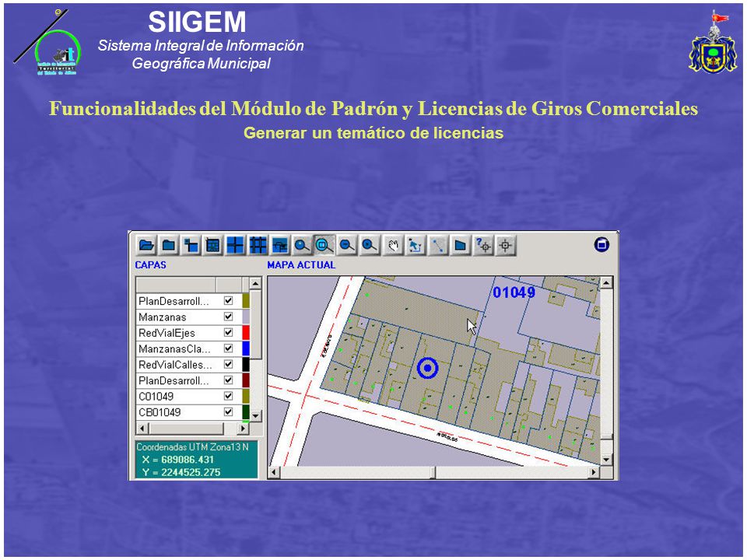This screenshot has width=747, height=560.
Task: Select the polygon area tool
Action: (460, 246)
